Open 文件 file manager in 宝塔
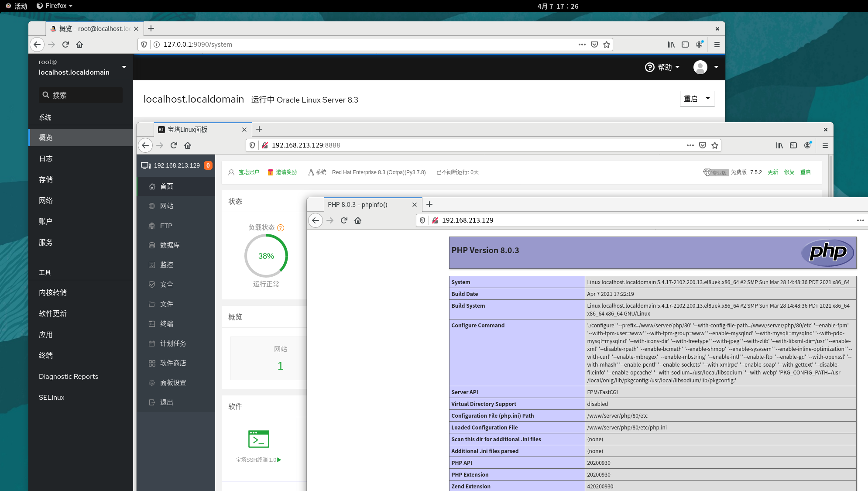This screenshot has width=868, height=491. pyautogui.click(x=167, y=304)
